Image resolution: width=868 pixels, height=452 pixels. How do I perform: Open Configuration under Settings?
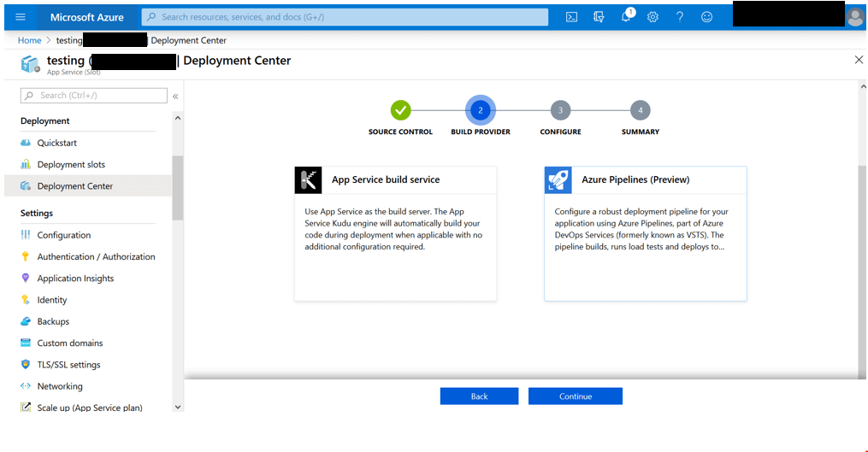click(x=64, y=235)
